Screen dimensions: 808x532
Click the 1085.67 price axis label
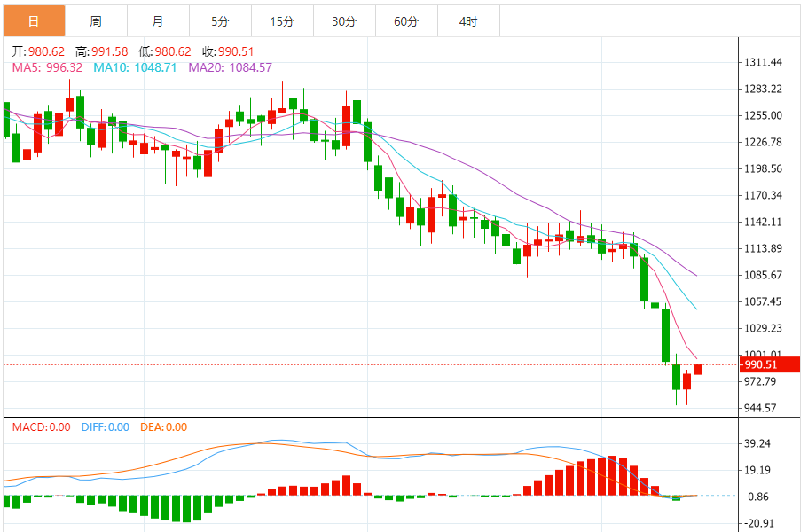click(x=763, y=275)
